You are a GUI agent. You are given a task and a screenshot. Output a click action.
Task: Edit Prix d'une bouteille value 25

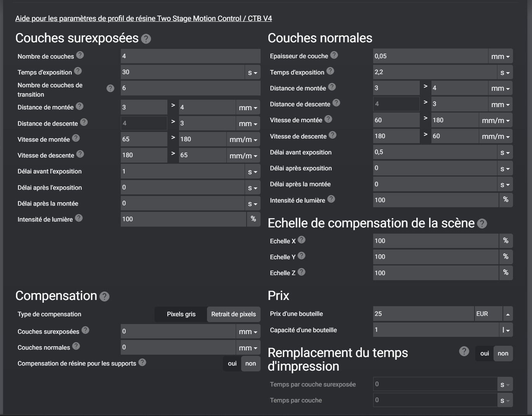click(423, 314)
